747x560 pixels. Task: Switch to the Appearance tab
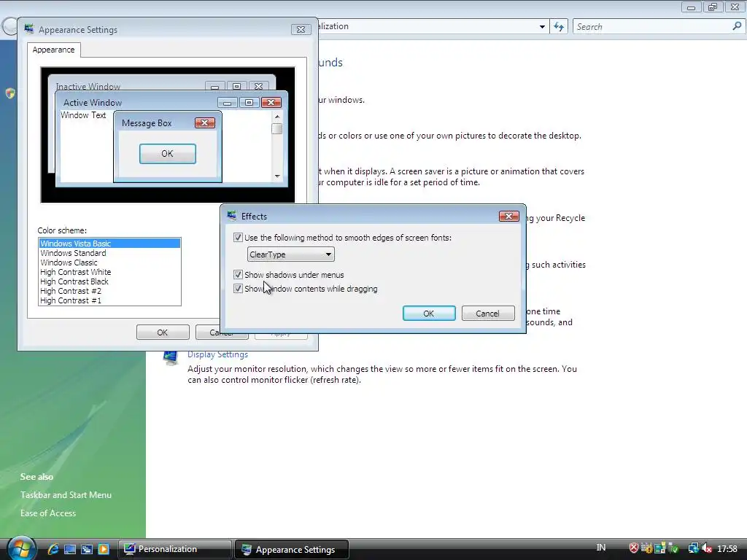coord(53,50)
